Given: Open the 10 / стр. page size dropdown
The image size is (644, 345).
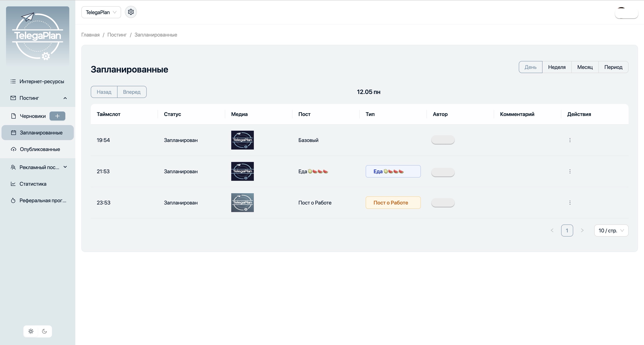Looking at the screenshot, I should tap(611, 230).
